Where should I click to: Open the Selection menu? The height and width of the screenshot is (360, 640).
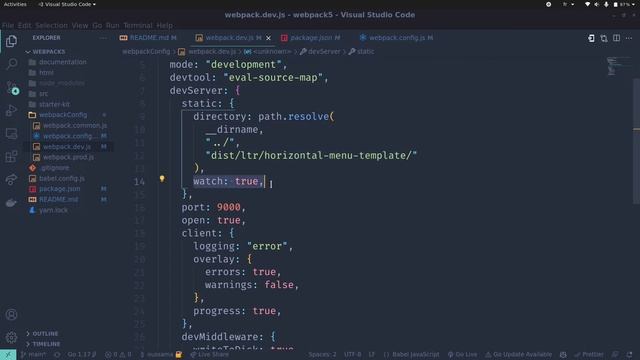(51, 25)
